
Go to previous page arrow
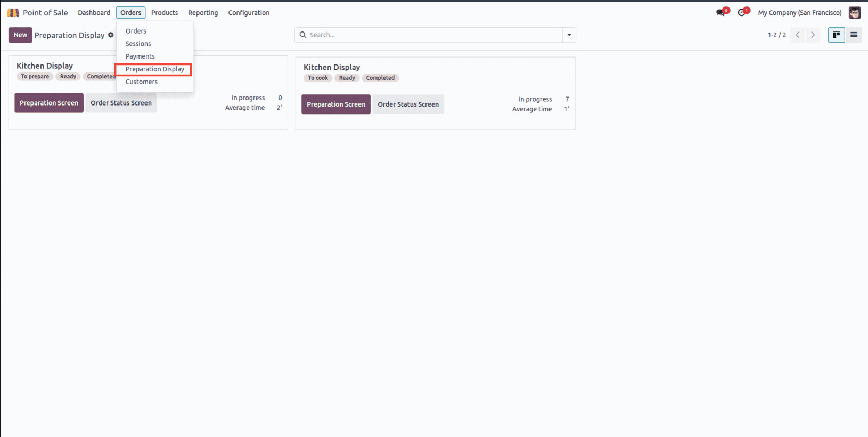[x=798, y=35]
